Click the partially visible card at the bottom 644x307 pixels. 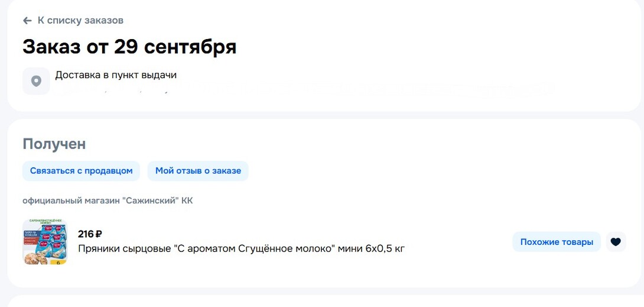[322, 301]
